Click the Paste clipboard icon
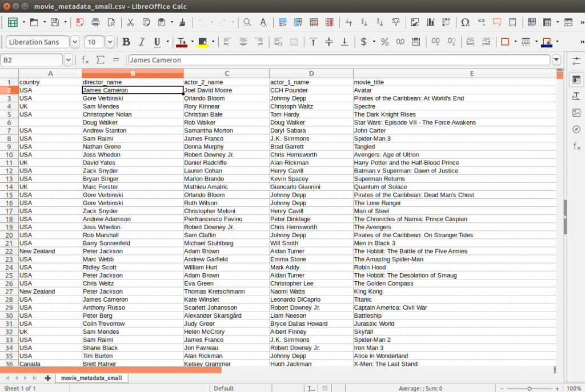Screen dimensions: 585x392 162,22
